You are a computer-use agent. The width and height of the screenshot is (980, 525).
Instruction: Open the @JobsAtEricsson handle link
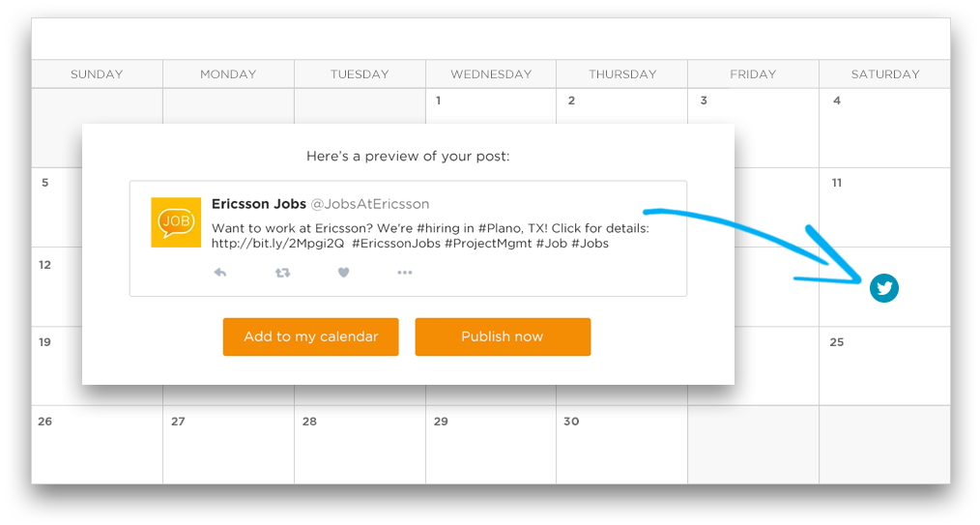point(370,204)
